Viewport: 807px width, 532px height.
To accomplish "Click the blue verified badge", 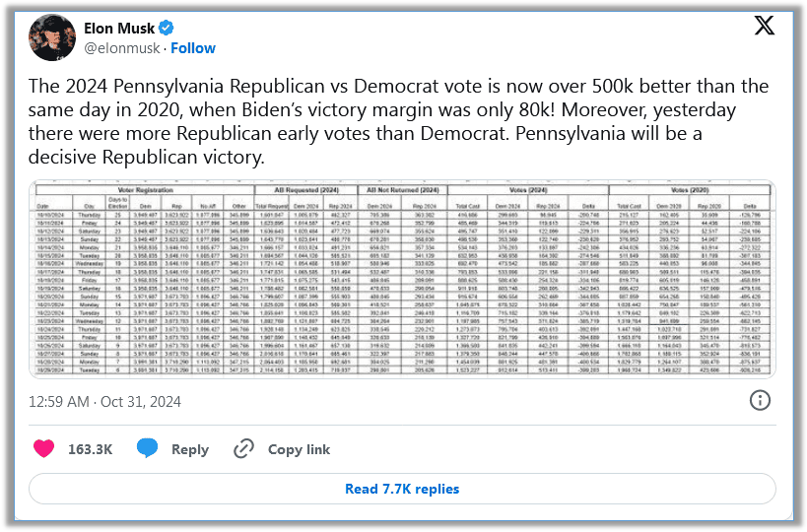I will coord(166,29).
